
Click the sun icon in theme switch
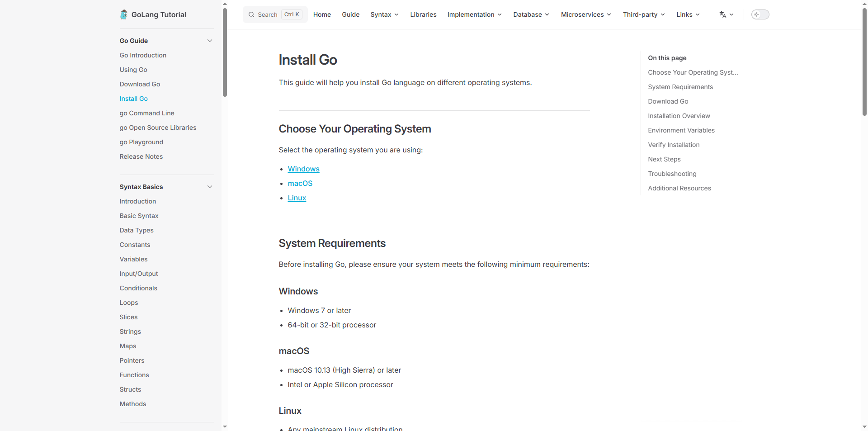pos(756,14)
